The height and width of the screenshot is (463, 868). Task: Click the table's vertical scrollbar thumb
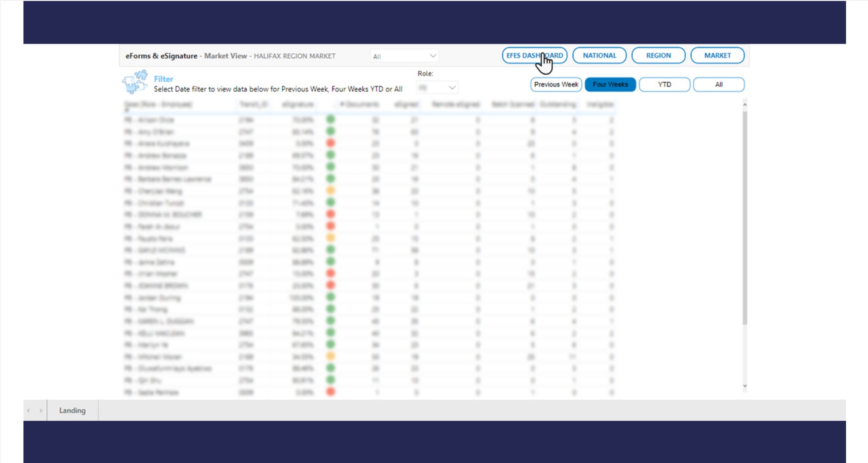745,218
